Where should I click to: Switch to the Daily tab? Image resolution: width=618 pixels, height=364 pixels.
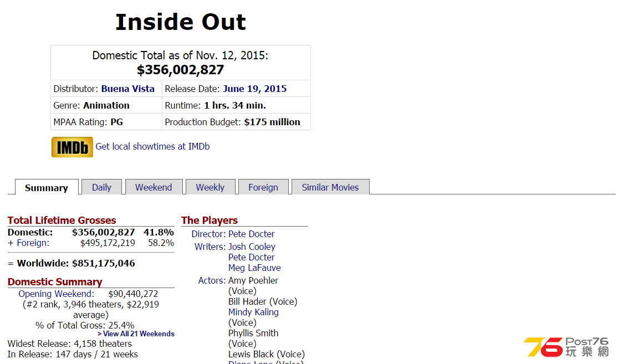click(x=101, y=187)
